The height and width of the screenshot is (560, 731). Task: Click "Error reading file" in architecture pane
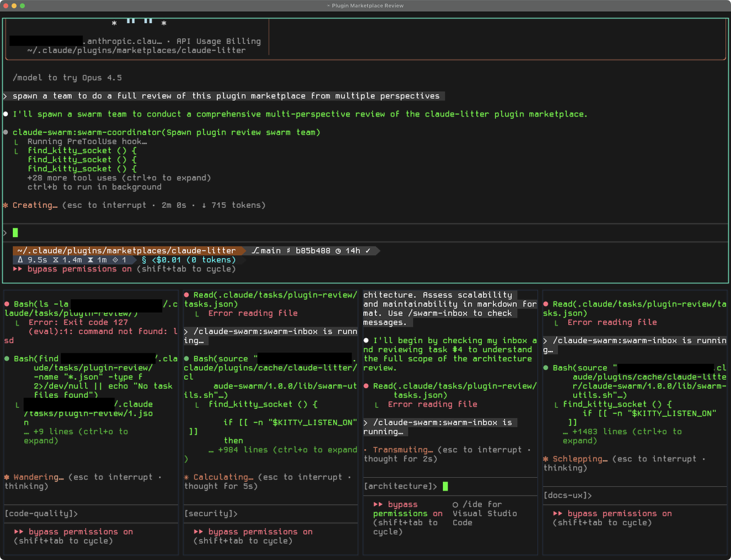(x=433, y=405)
